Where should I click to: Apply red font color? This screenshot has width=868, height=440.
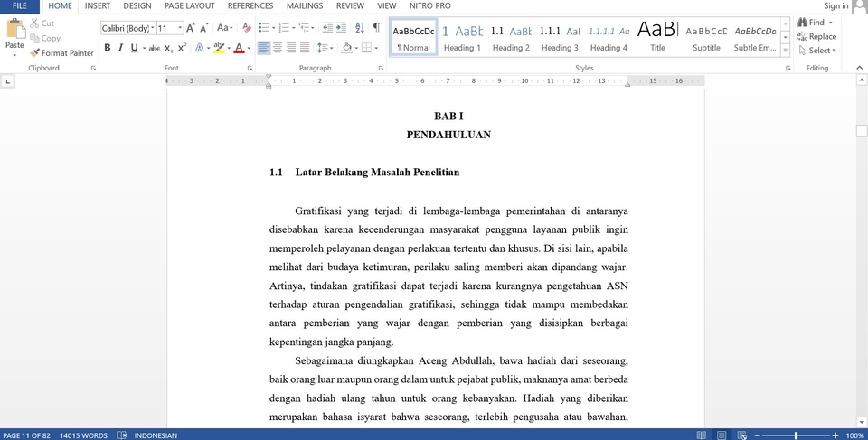(x=239, y=48)
